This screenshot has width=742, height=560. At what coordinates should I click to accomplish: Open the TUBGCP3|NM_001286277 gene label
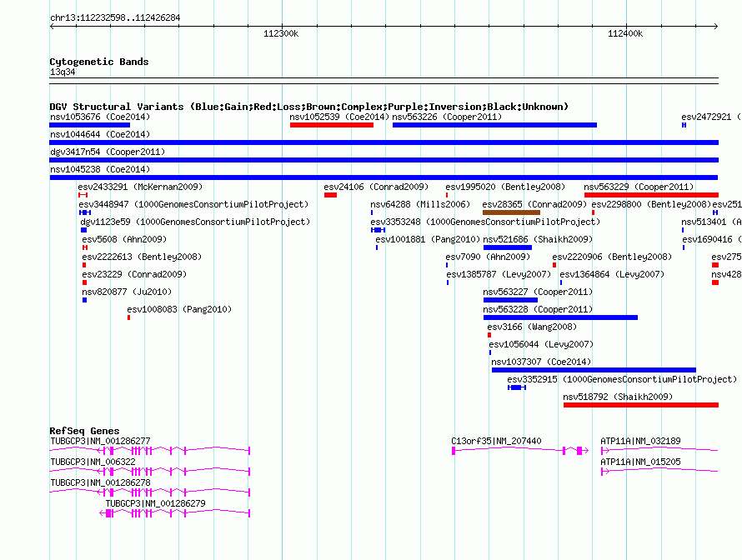click(x=100, y=441)
